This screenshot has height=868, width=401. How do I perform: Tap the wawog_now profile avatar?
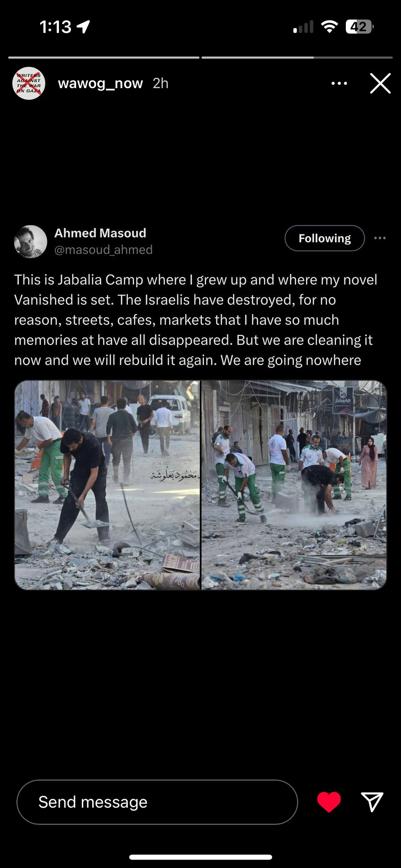tap(29, 83)
